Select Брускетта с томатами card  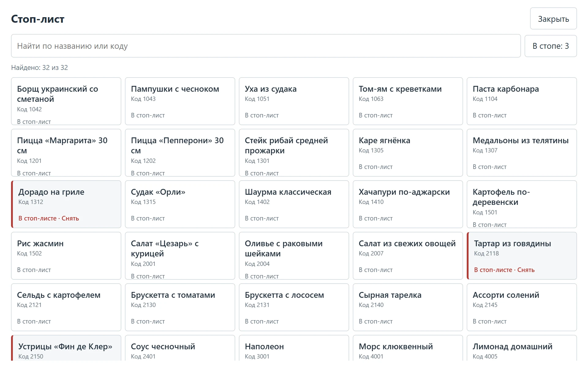(x=180, y=307)
